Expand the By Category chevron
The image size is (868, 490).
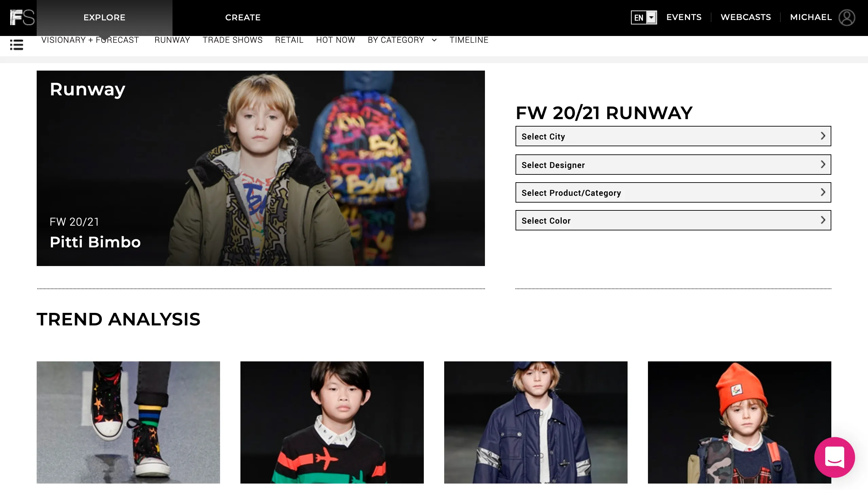tap(434, 40)
